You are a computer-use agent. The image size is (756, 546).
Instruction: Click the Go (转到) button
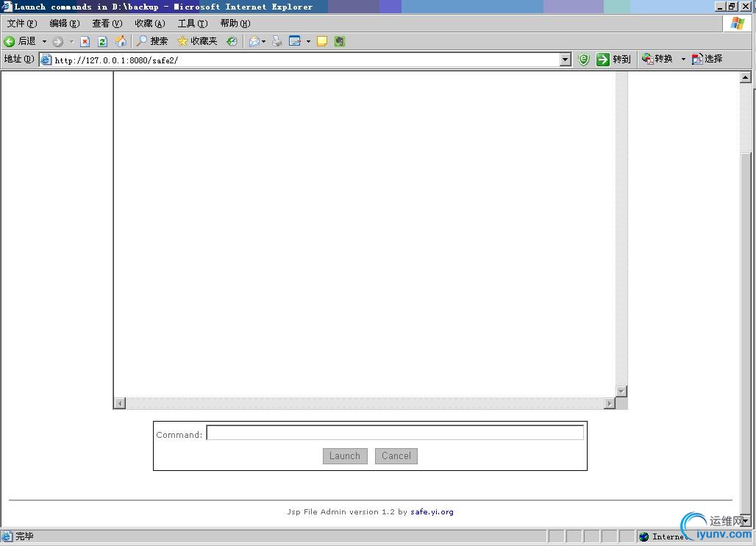[614, 60]
